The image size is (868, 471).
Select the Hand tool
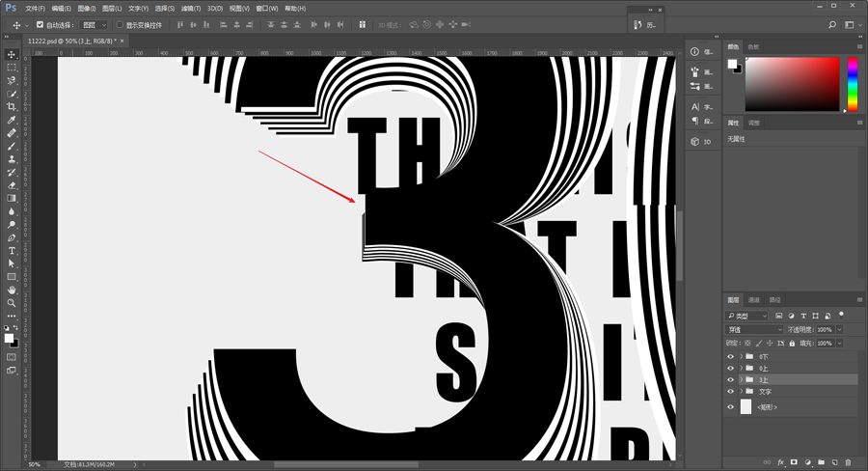[11, 290]
